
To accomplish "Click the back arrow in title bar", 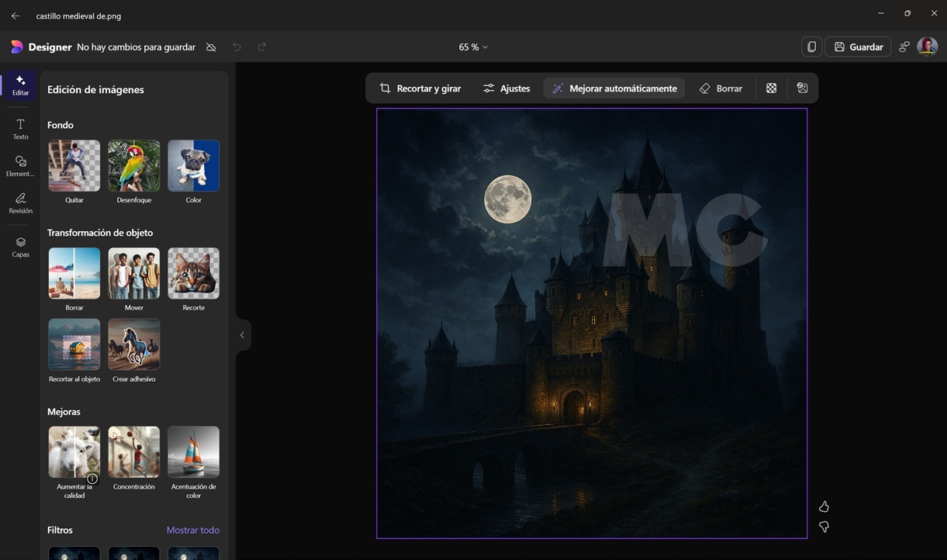I will 16,16.
